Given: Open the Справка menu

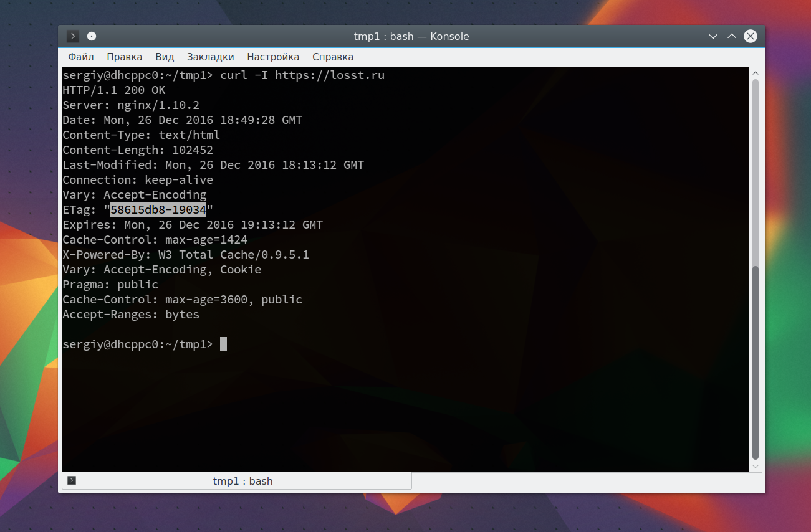Looking at the screenshot, I should click(x=333, y=57).
